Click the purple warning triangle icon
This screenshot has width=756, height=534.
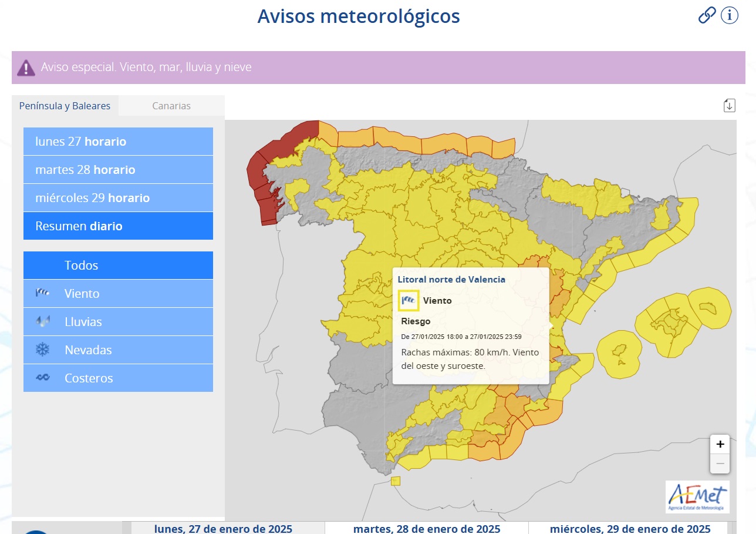(x=26, y=68)
